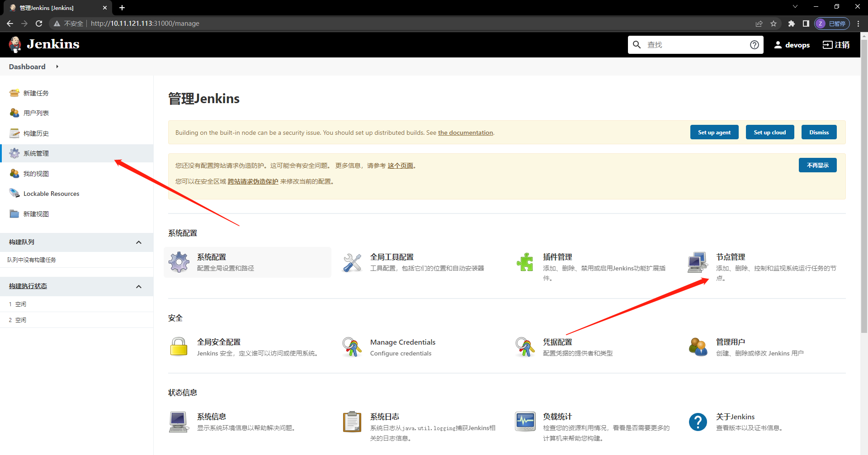Click the 系统信息 monitor icon

[x=179, y=422]
